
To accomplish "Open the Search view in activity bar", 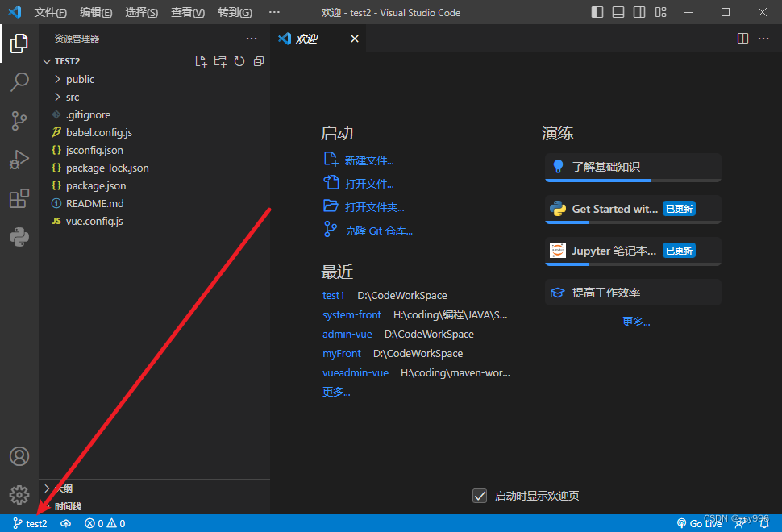I will pyautogui.click(x=19, y=81).
